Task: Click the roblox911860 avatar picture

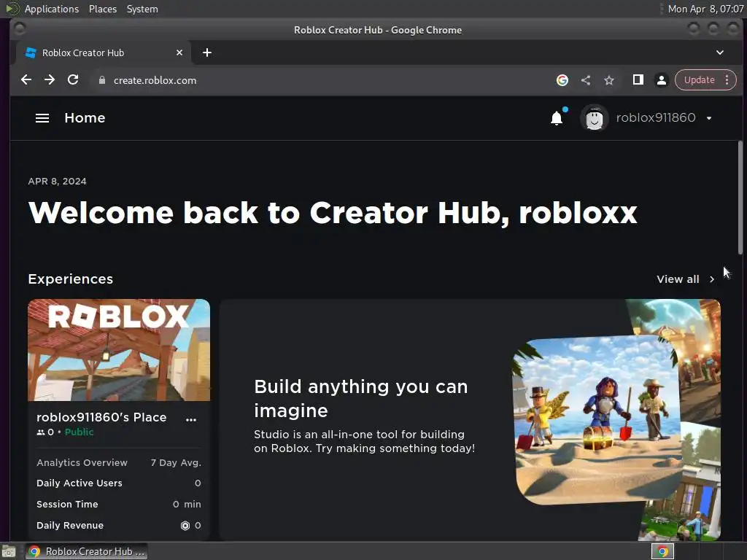Action: click(x=594, y=118)
